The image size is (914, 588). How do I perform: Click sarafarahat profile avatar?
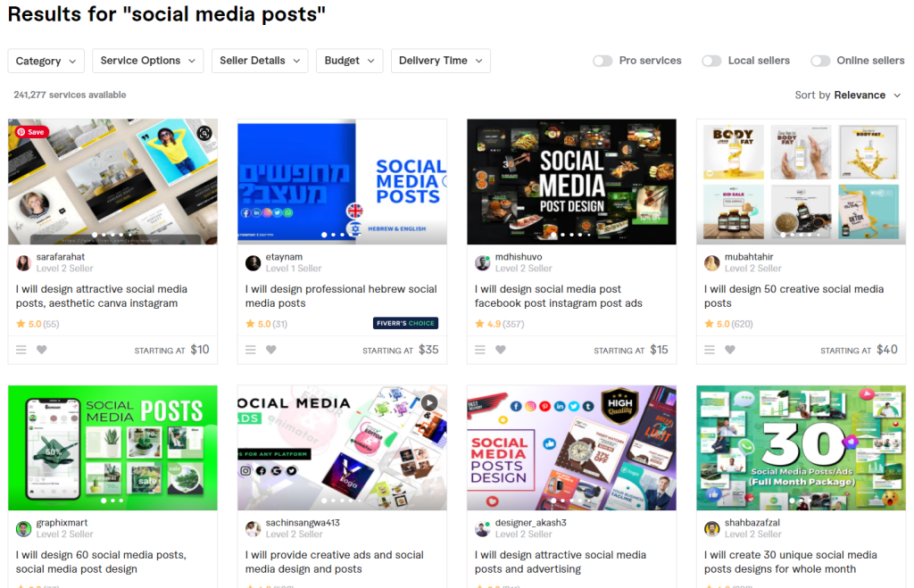(23, 263)
